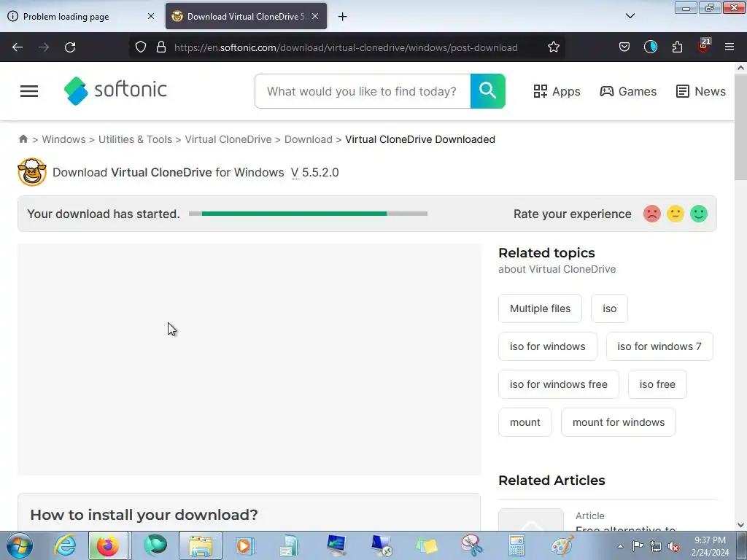Click the padlock site security icon
Screen dimensions: 747x560
pos(161,47)
